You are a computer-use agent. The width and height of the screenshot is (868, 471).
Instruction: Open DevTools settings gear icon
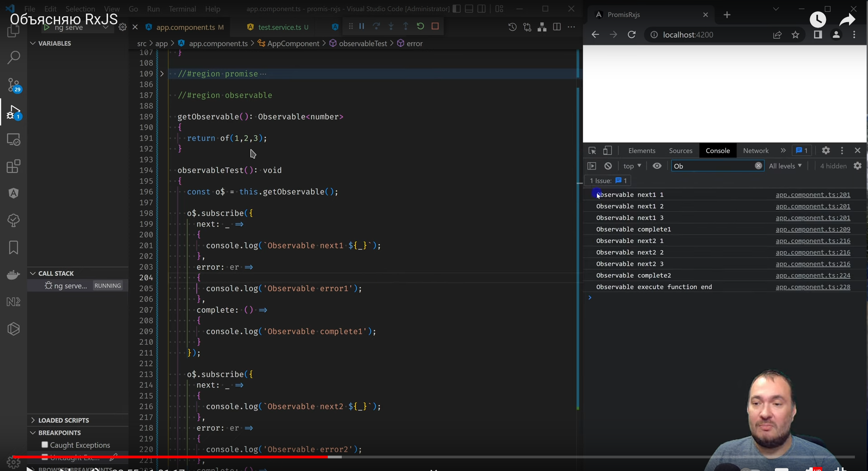[x=826, y=151]
